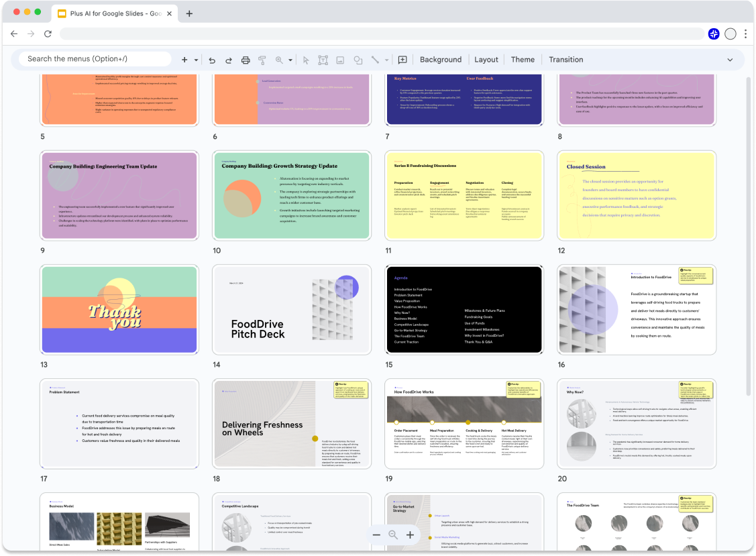Open the Background options
The width and height of the screenshot is (756, 556).
pos(441,60)
